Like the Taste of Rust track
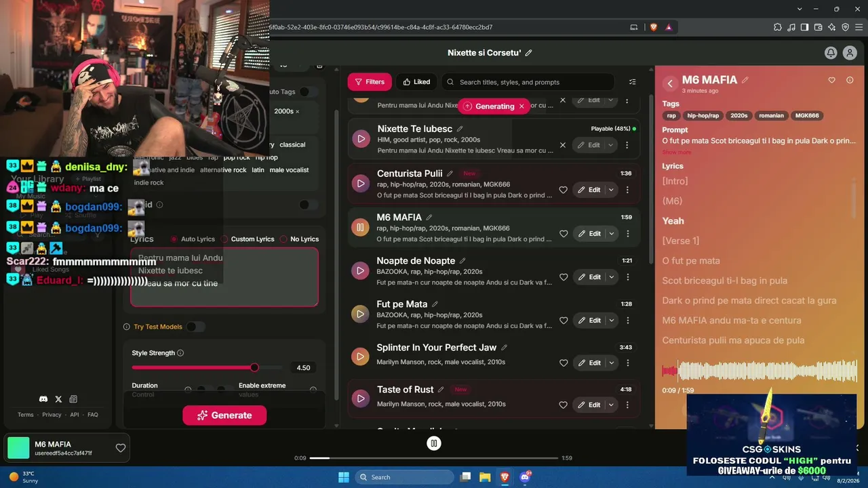Viewport: 868px width, 488px height. pos(563,405)
